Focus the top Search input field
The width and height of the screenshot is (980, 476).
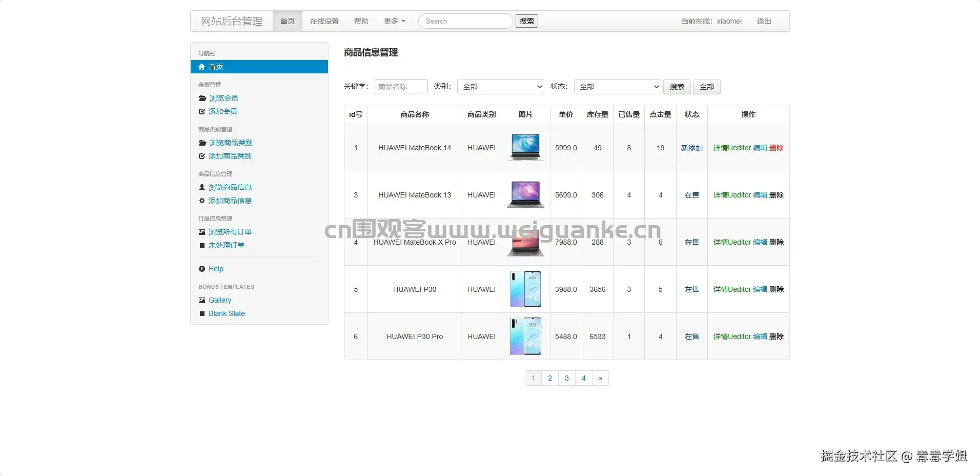pyautogui.click(x=466, y=21)
